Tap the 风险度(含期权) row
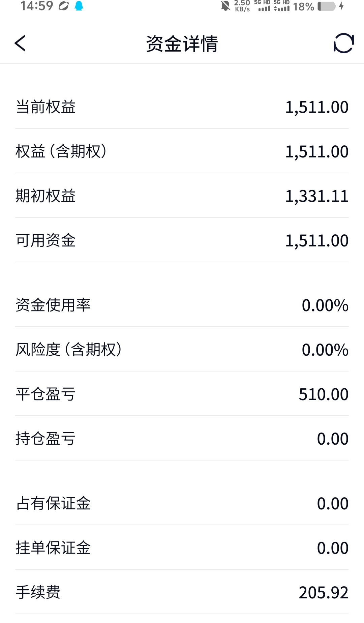Viewport: 364px width, 623px height. coord(182,349)
